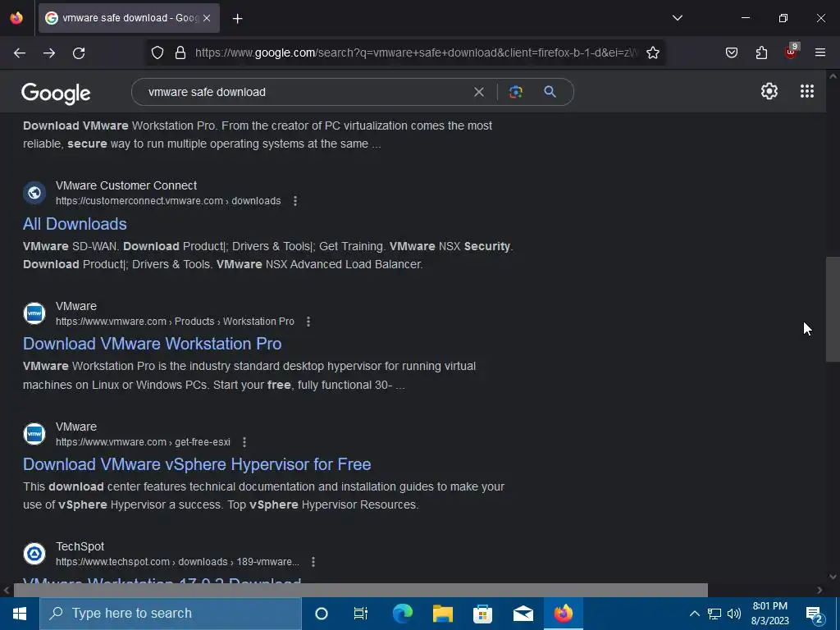Viewport: 840px width, 630px height.
Task: Go back to the previous page
Action: 20,52
